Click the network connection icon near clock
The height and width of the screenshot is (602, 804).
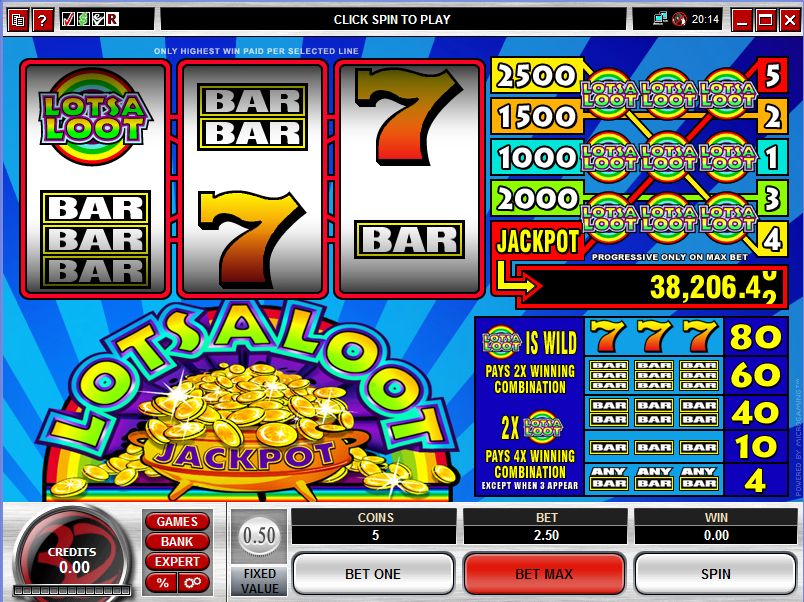pos(660,19)
